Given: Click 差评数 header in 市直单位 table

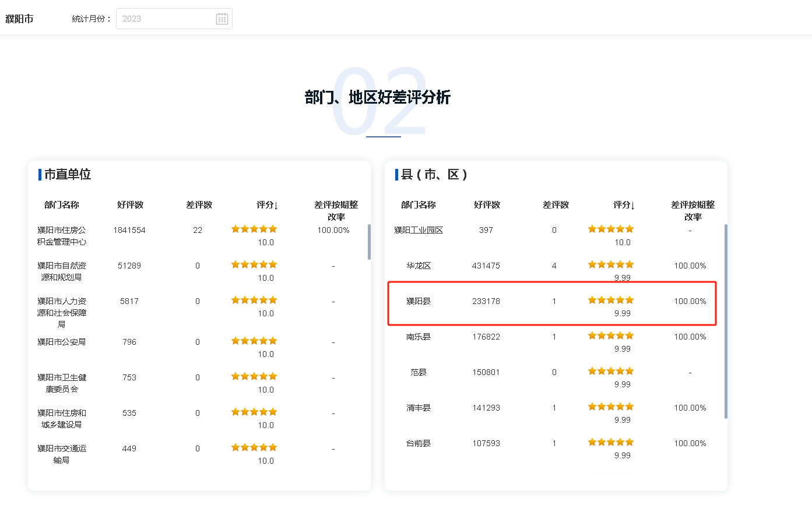Looking at the screenshot, I should (199, 205).
